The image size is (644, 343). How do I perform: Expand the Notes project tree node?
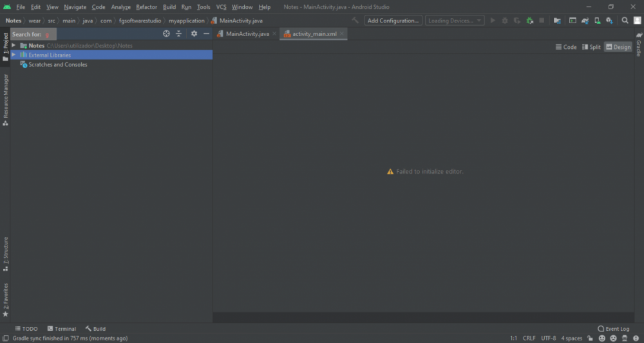pos(14,45)
